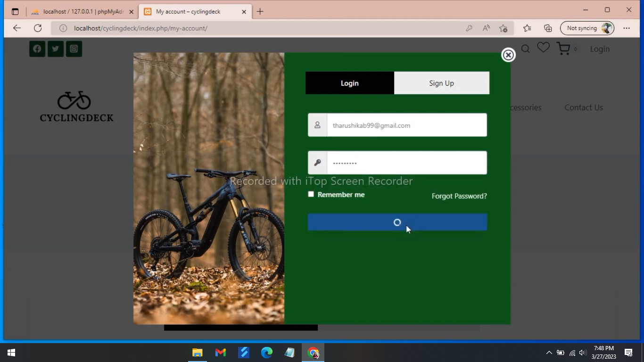Enable the Remember me checkbox

[x=311, y=194]
